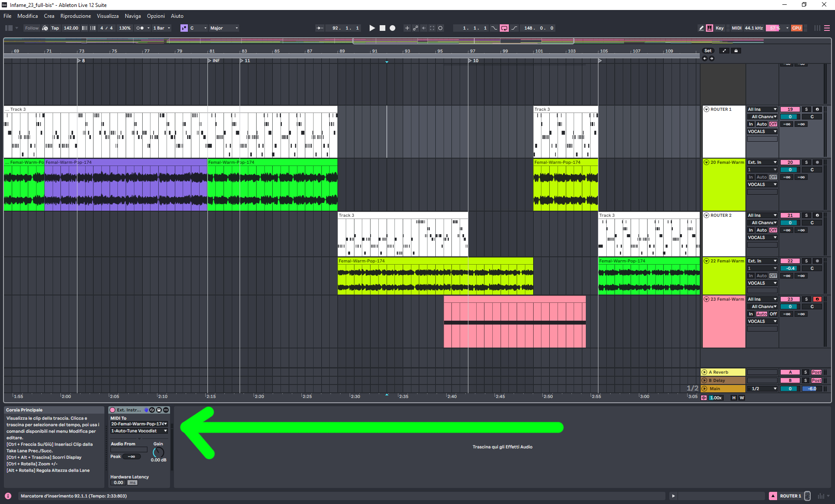Enable Draw Mode pencil icon
The height and width of the screenshot is (504, 835).
point(701,28)
